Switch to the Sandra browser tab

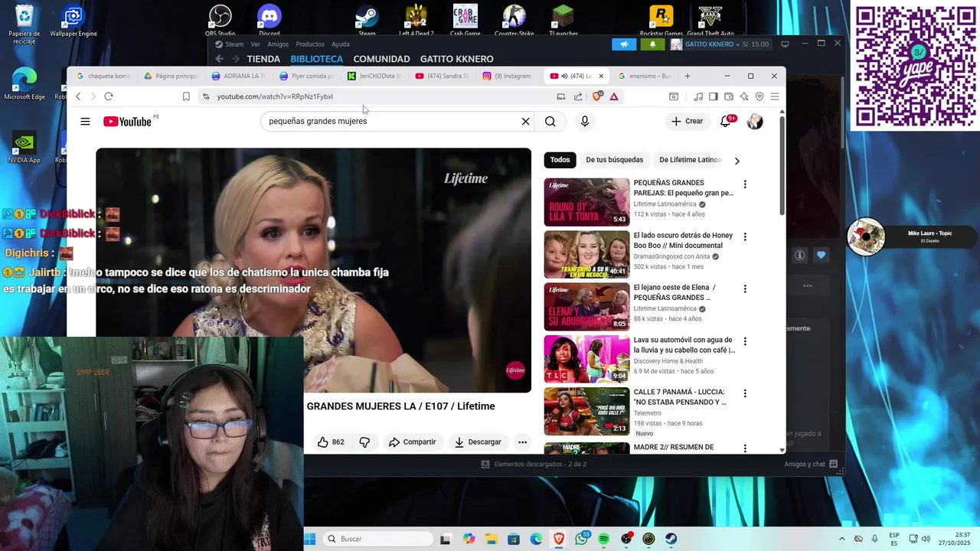coord(443,76)
